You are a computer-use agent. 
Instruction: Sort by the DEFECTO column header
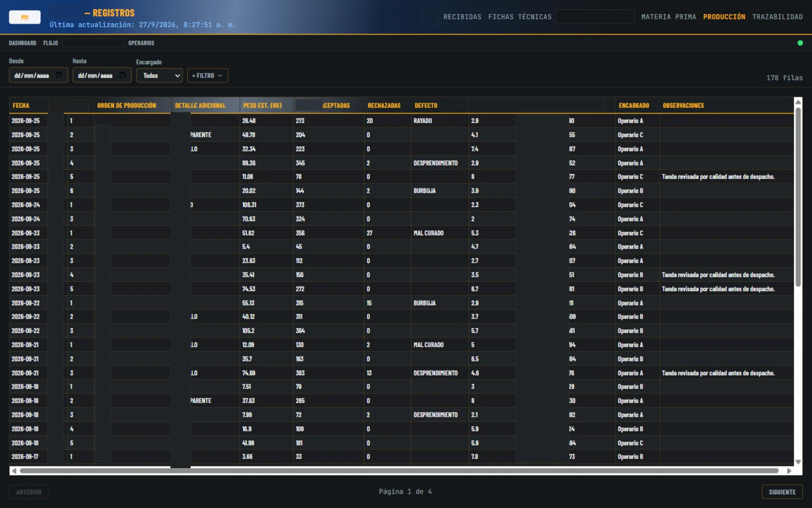426,106
